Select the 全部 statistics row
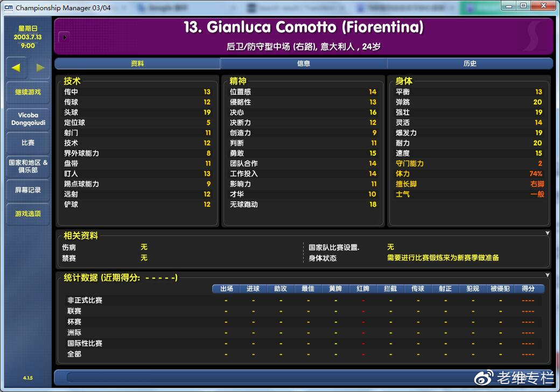The image size is (560, 392). [304, 354]
